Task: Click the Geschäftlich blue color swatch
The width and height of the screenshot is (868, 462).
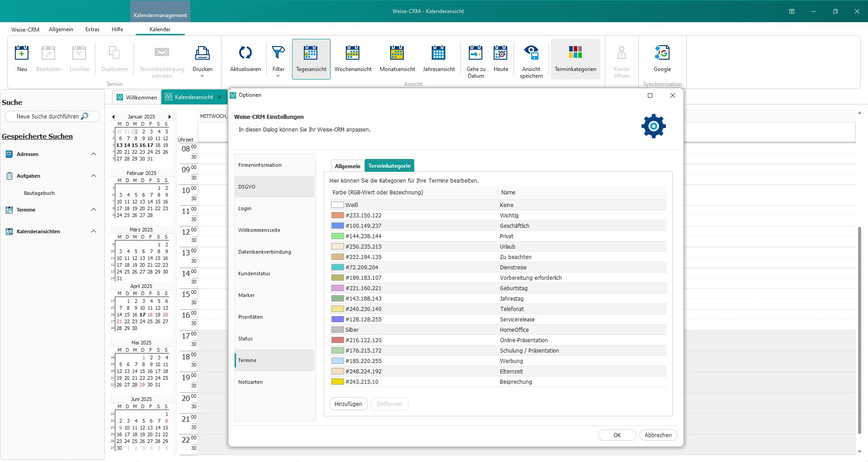Action: click(x=338, y=226)
